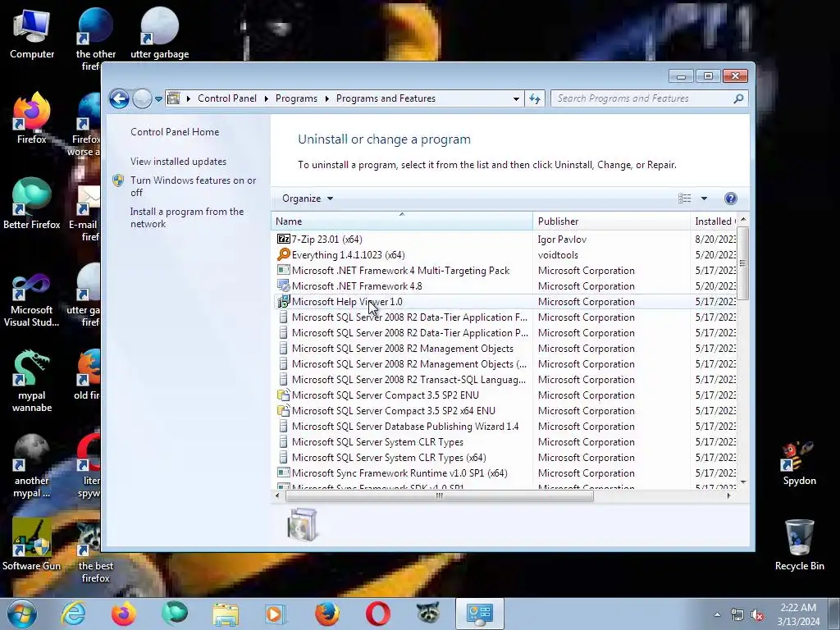Expand the arrow after Programs breadcrumb
The image size is (840, 630).
pyautogui.click(x=326, y=99)
